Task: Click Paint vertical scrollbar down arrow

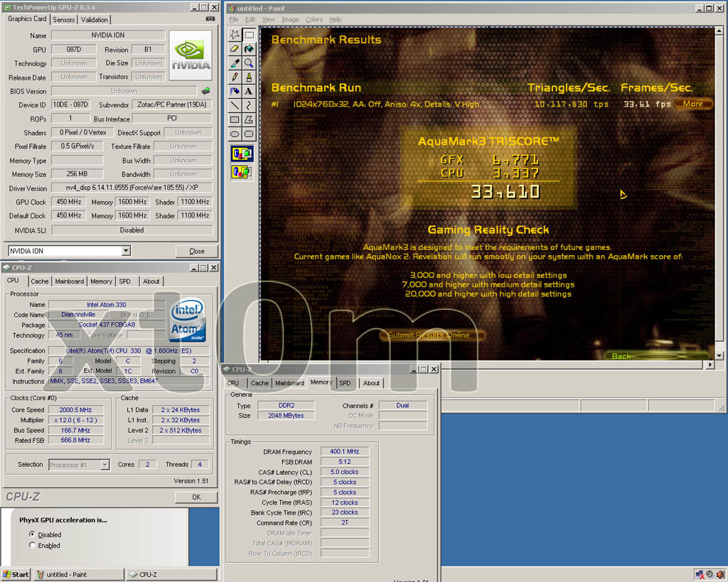Action: (719, 356)
